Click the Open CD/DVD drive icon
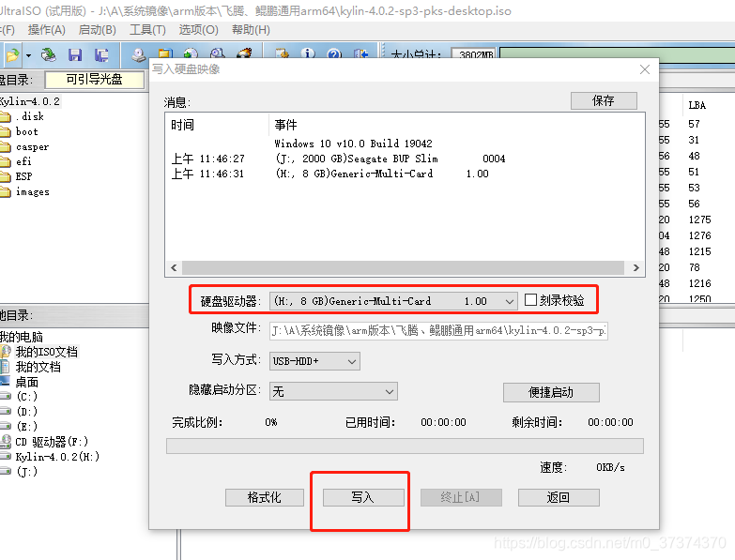 click(x=138, y=54)
